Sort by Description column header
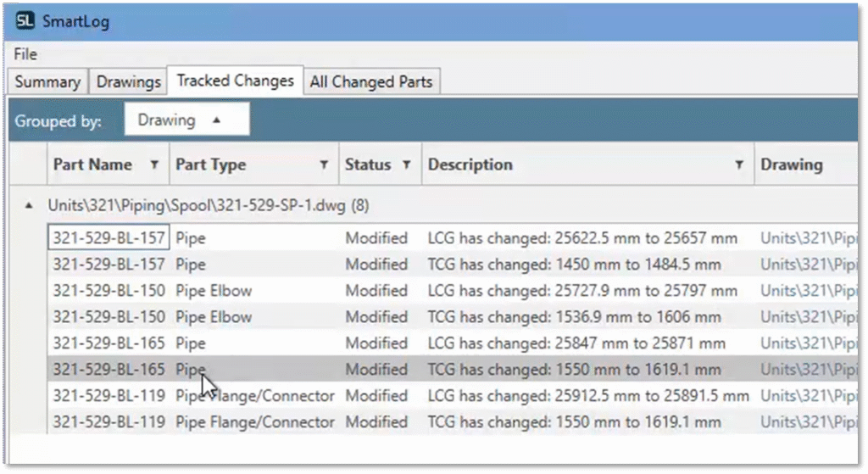This screenshot has width=868, height=474. coord(470,165)
